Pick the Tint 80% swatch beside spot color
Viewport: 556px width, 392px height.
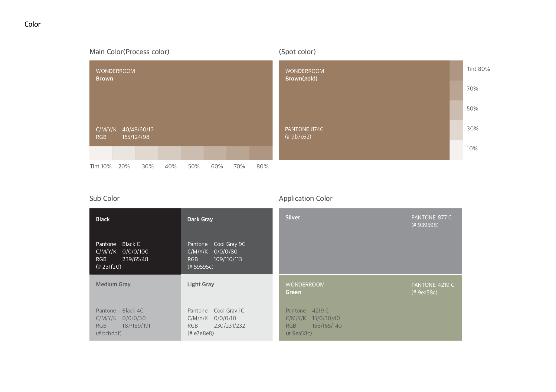click(456, 70)
